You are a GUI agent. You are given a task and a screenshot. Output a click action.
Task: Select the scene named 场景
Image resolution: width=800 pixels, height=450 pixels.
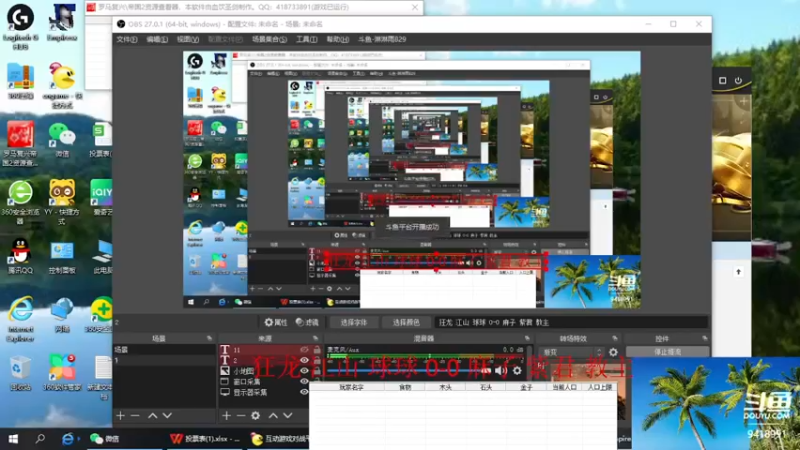(164, 349)
